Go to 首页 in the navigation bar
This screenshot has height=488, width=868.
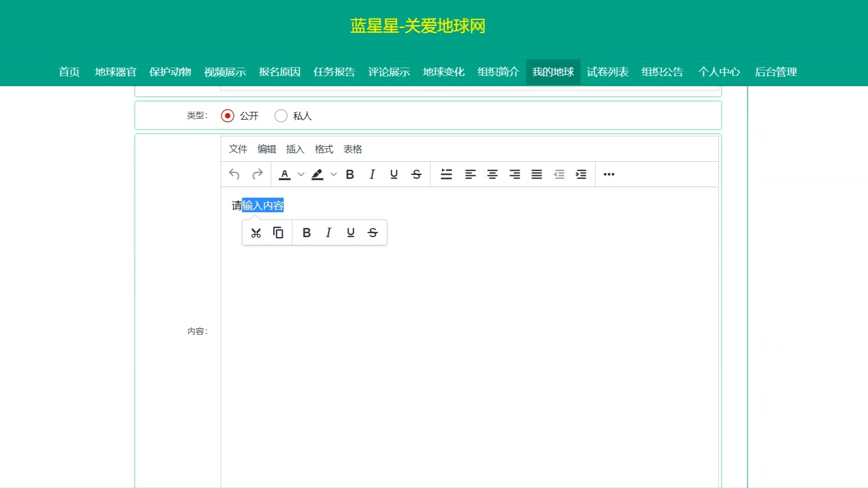pyautogui.click(x=69, y=72)
